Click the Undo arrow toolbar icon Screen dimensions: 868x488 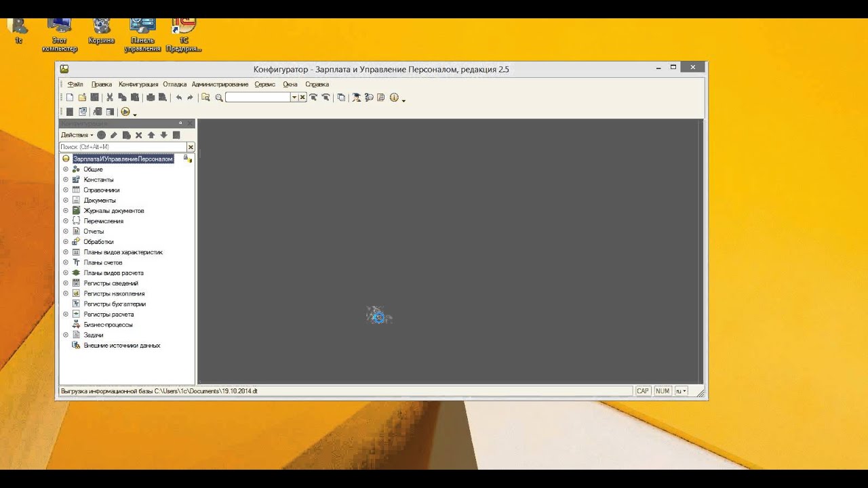point(179,98)
